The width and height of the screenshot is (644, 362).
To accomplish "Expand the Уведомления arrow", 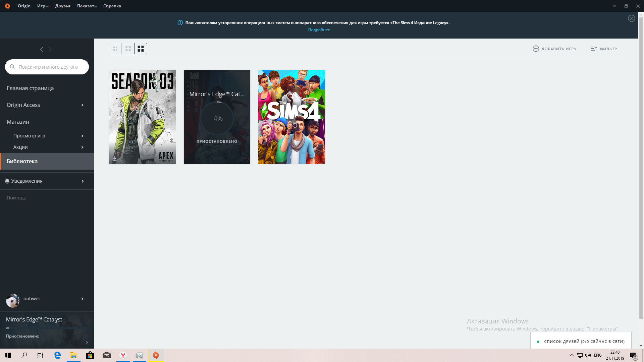I will click(x=83, y=181).
